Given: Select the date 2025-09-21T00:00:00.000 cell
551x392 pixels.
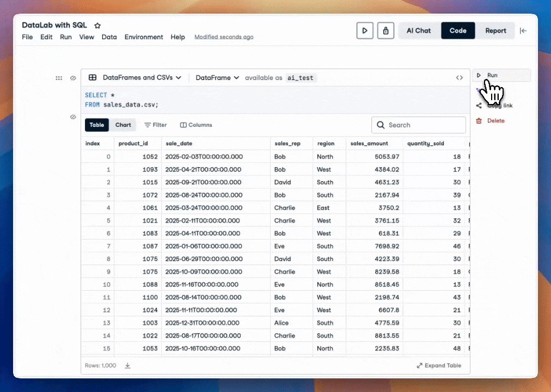Looking at the screenshot, I should [216, 182].
